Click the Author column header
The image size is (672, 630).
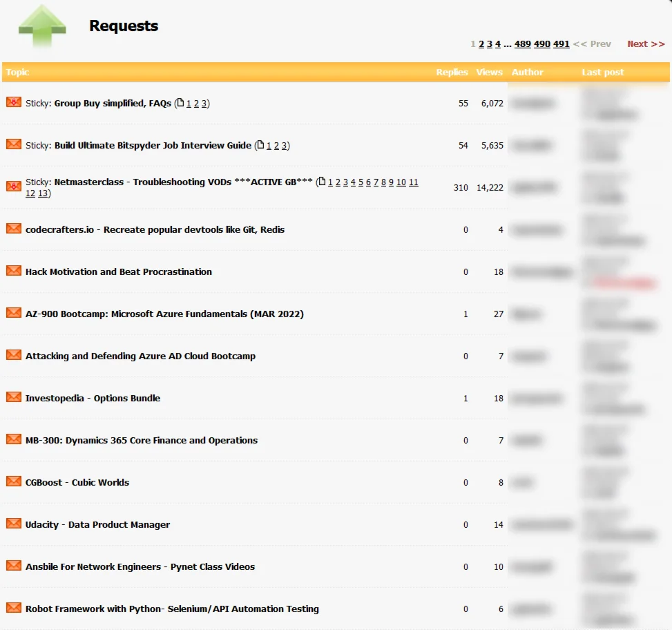[x=527, y=72]
